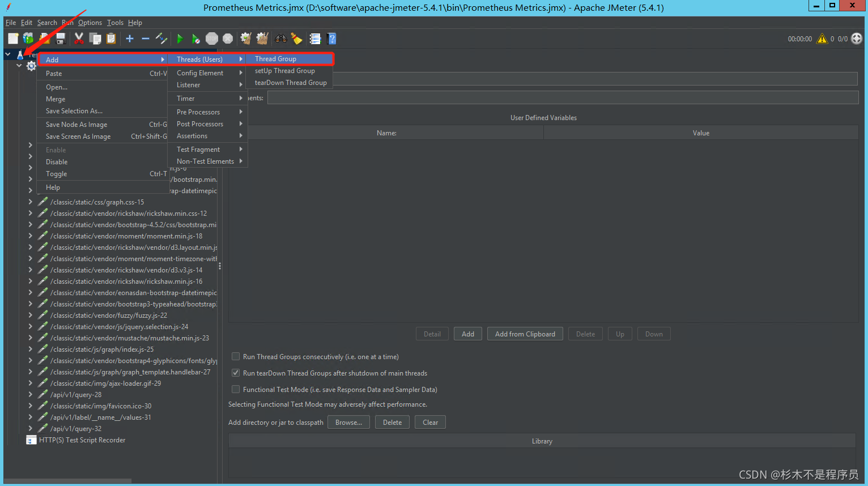
Task: Select Thread Group from the submenu
Action: point(289,59)
